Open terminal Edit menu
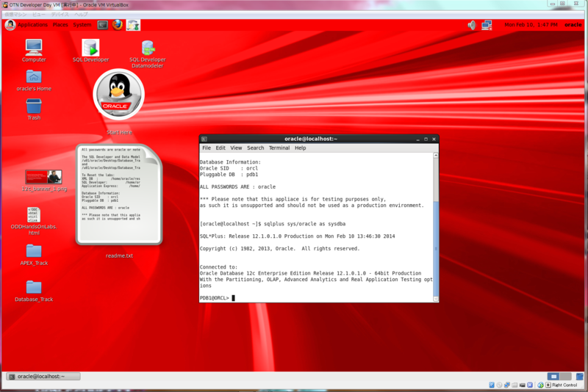 [220, 148]
